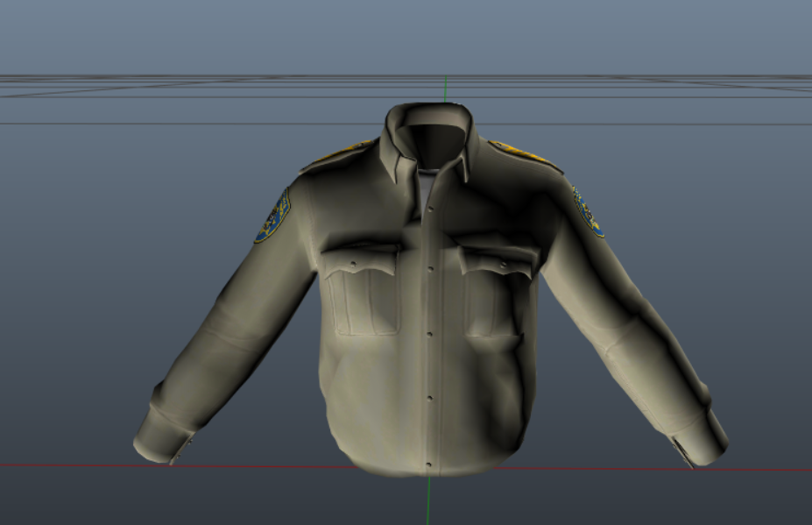Image resolution: width=812 pixels, height=525 pixels.
Task: Click the green axis line above the collar
Action: coord(446,89)
